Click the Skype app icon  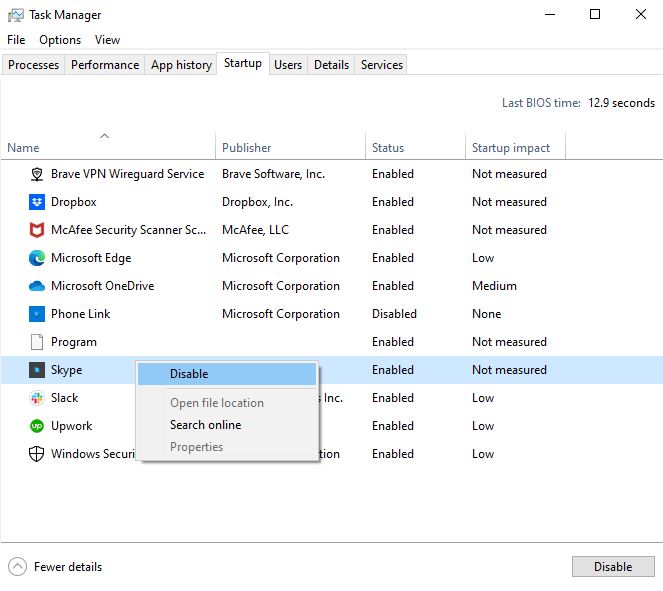click(x=37, y=370)
